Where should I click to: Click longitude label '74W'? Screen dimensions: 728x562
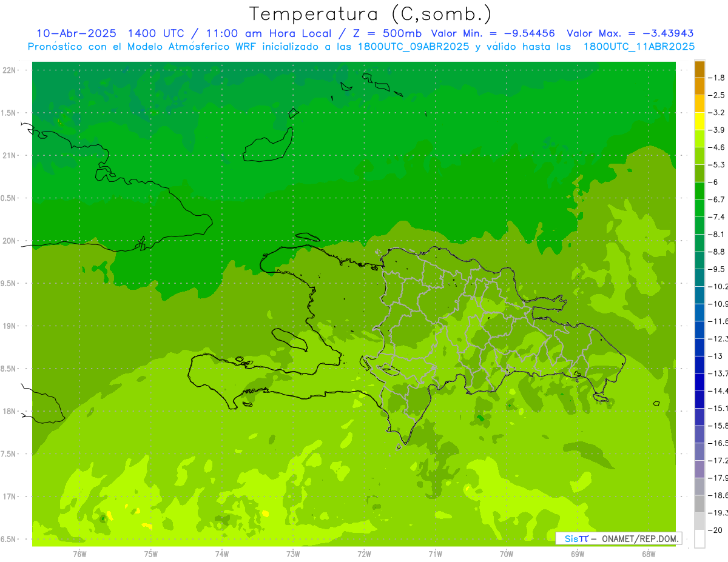coord(222,554)
